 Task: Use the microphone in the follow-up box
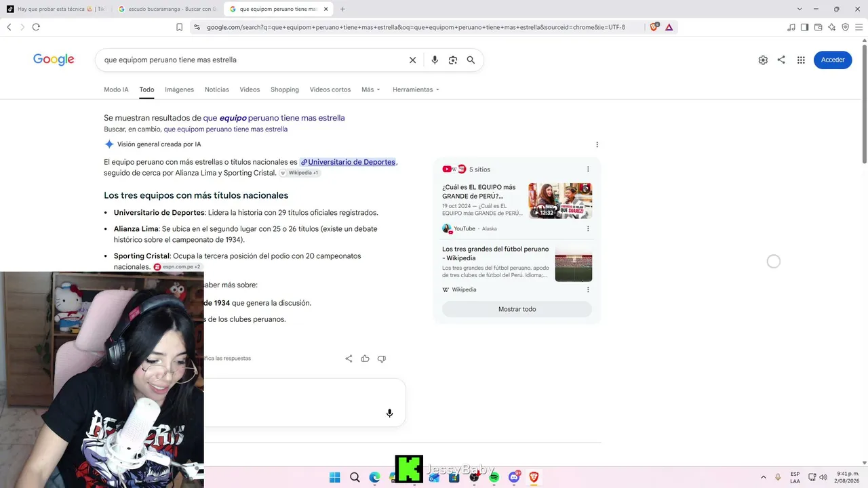coord(389,413)
